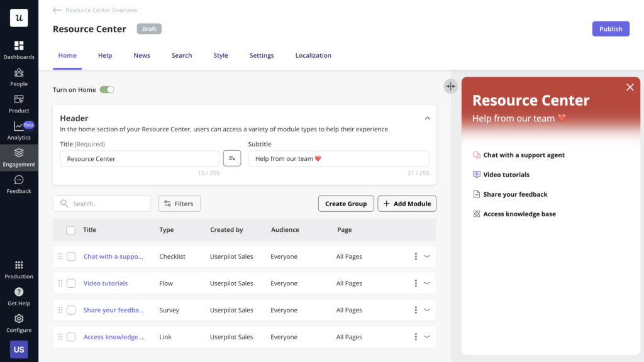
Task: Open the Style tab
Action: (220, 55)
